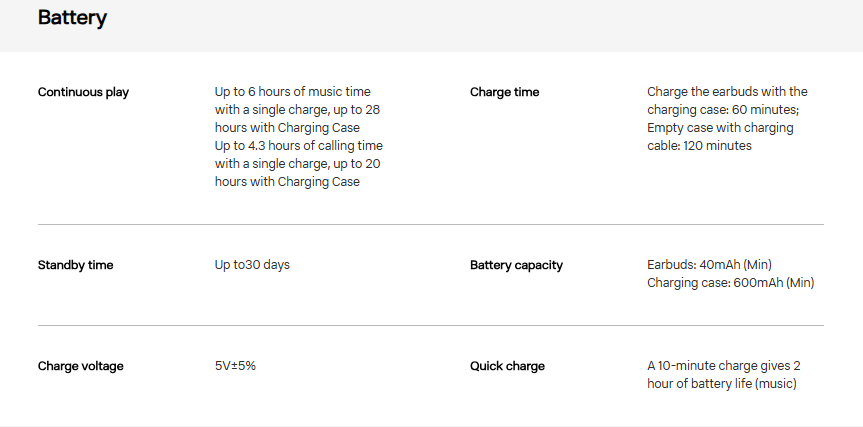Select the Charge time label
This screenshot has width=863, height=427.
click(x=504, y=92)
